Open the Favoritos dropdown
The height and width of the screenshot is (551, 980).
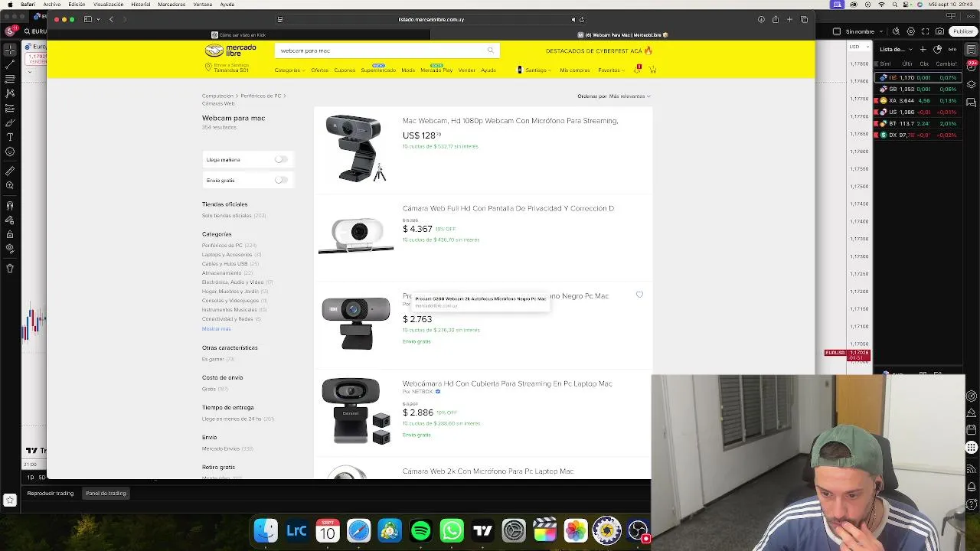611,70
